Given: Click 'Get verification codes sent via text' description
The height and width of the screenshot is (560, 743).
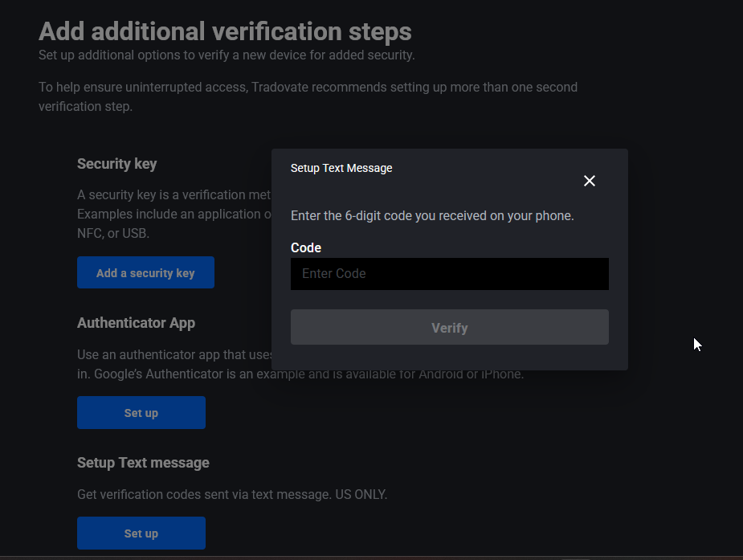Looking at the screenshot, I should click(x=232, y=495).
